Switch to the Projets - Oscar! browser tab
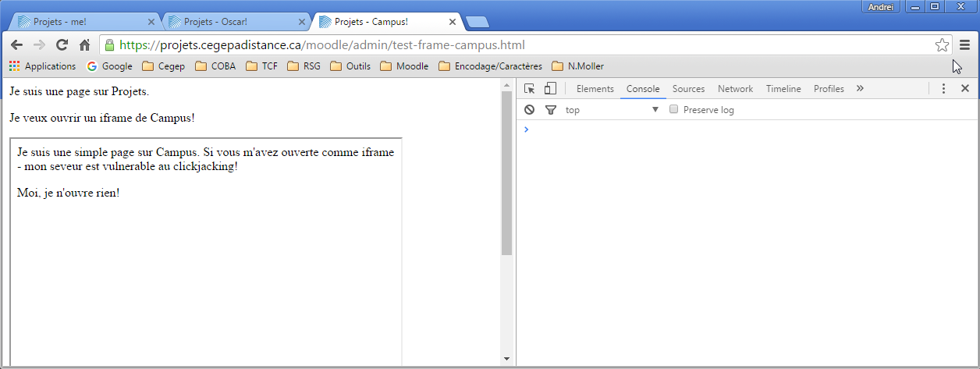980x369 pixels. tap(234, 22)
